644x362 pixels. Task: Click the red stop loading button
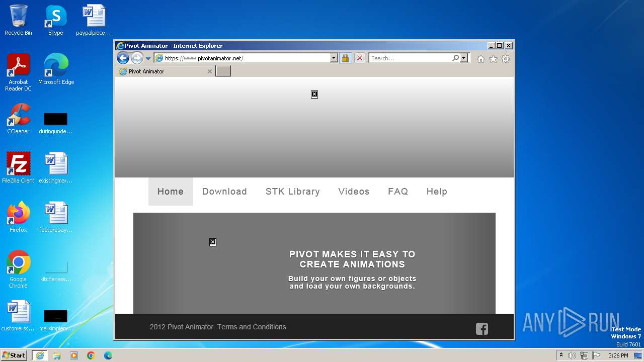coord(360,58)
